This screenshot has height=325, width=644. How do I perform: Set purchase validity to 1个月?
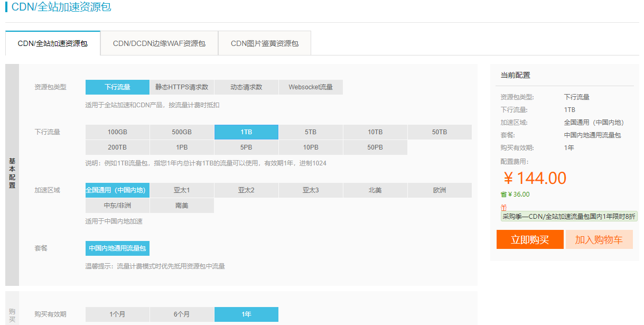click(117, 314)
